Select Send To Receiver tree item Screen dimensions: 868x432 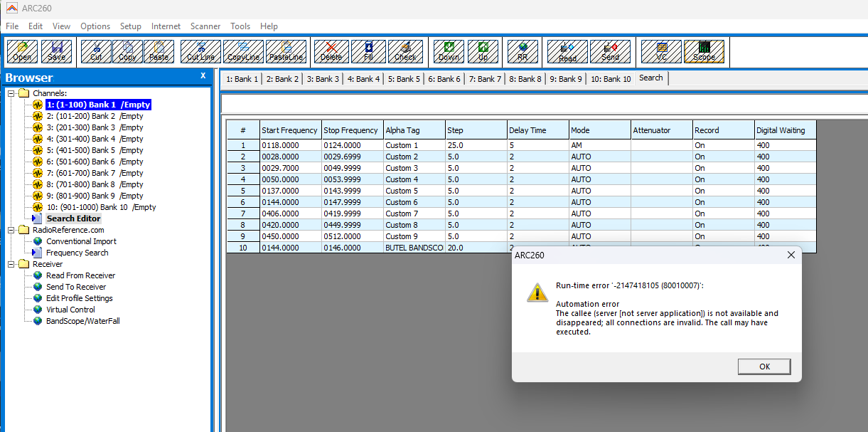pyautogui.click(x=76, y=287)
